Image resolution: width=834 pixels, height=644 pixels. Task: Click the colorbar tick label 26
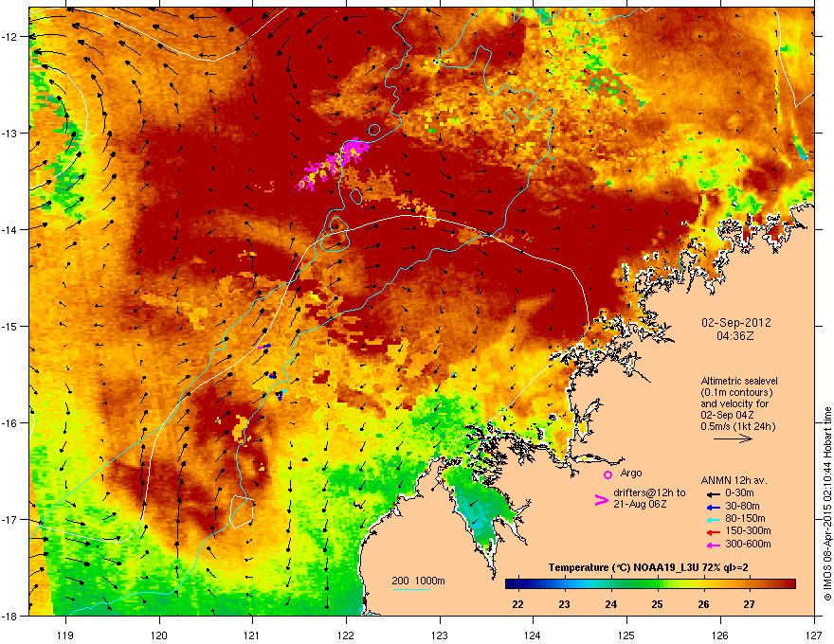tap(703, 604)
